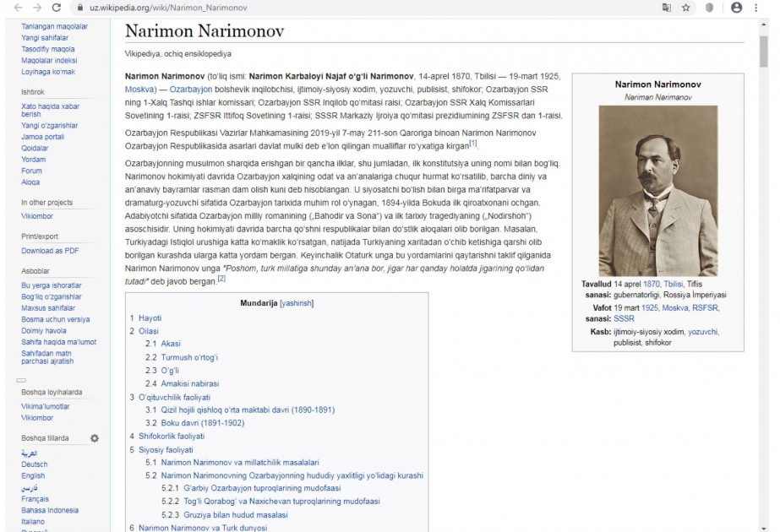780x532 pixels.
Task: Open the Hayoti section in contents
Action: click(x=150, y=318)
